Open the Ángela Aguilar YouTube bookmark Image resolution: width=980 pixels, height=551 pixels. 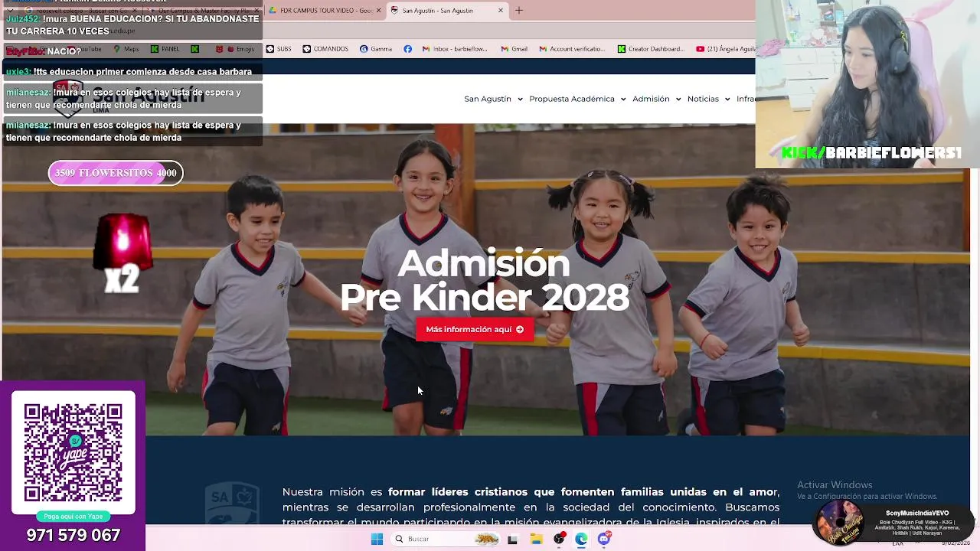pos(726,49)
